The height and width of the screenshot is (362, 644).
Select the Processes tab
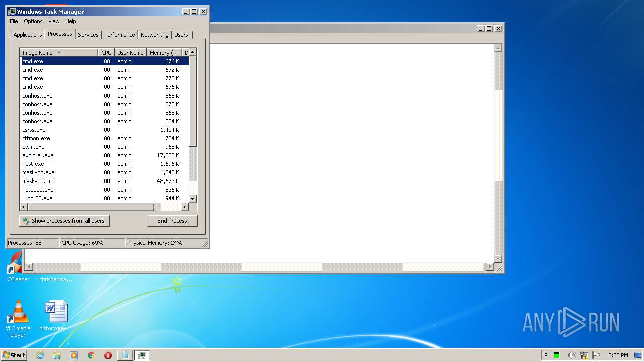point(60,34)
